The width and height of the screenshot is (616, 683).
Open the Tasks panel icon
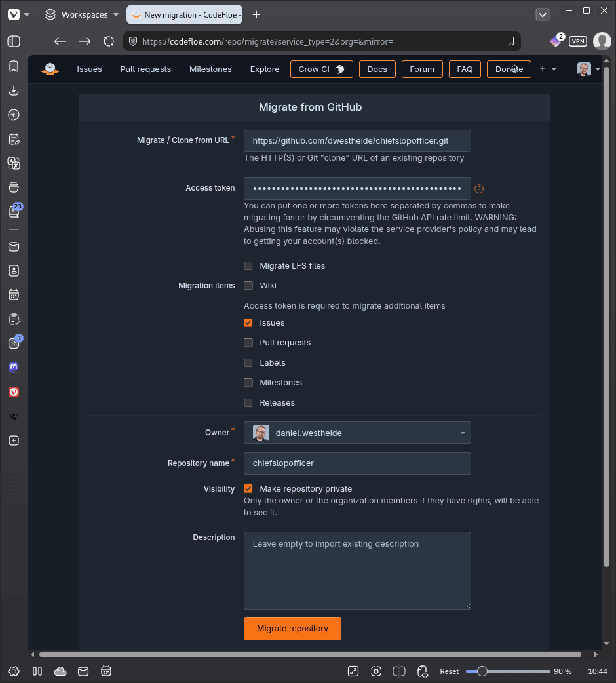14,319
